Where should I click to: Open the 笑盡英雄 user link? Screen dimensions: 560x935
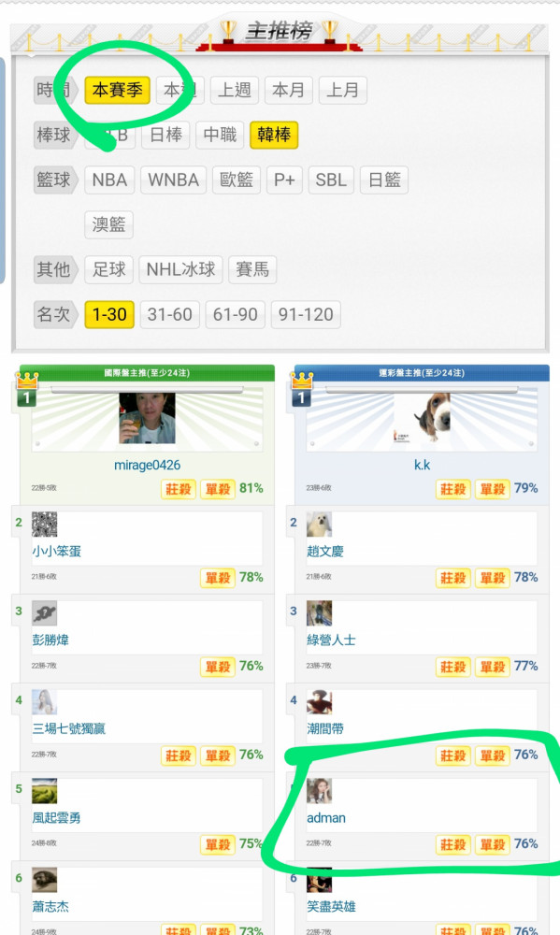click(x=331, y=906)
